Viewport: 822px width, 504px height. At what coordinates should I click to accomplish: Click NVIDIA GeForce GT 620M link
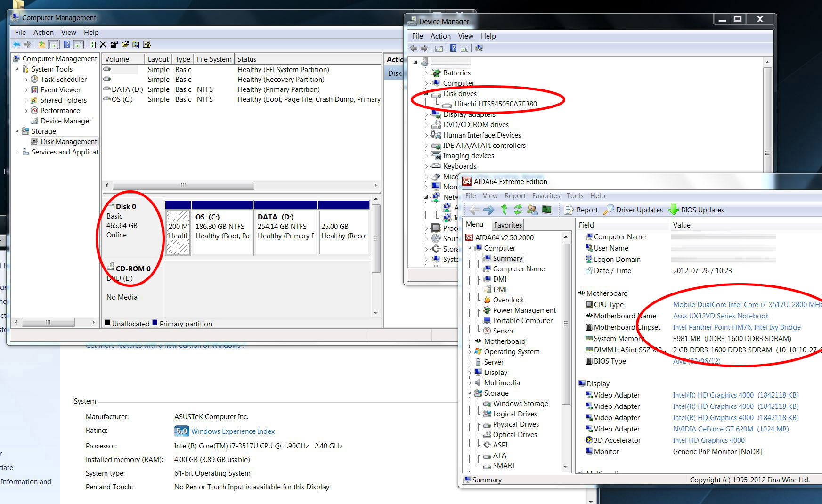coord(731,429)
